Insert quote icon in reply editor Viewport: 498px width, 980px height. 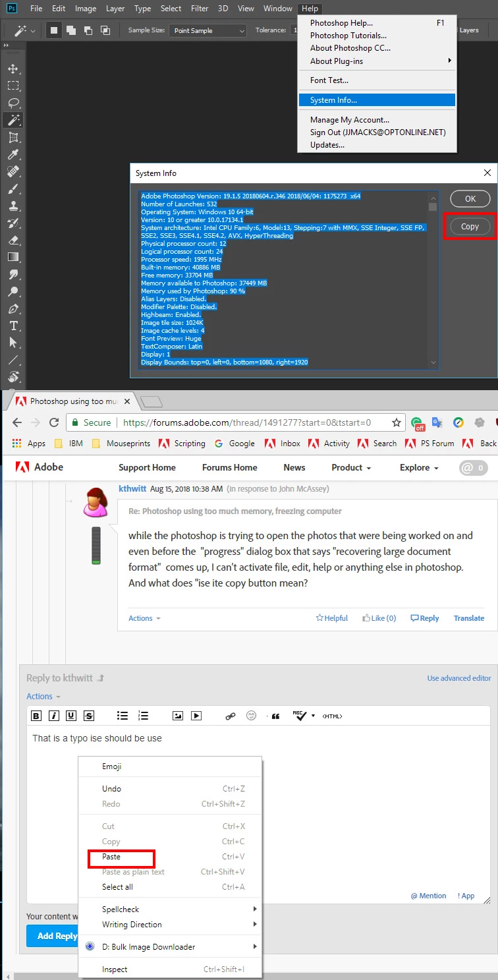pyautogui.click(x=275, y=716)
